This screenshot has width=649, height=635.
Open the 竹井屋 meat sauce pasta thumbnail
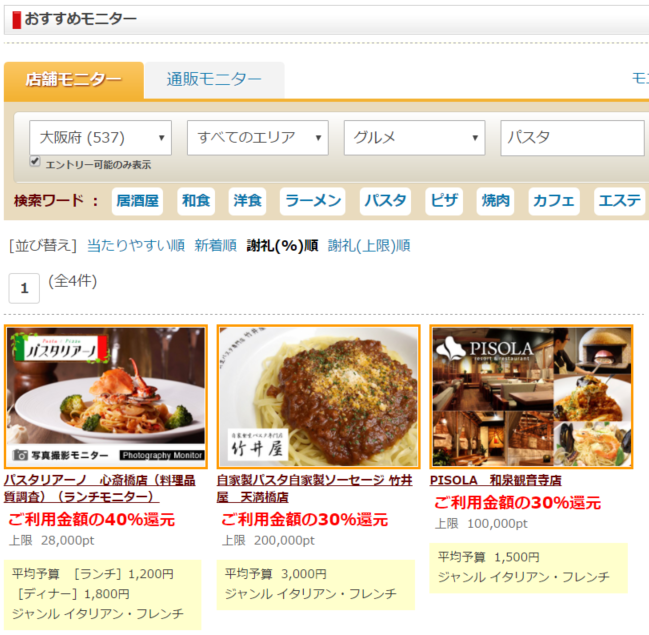319,397
